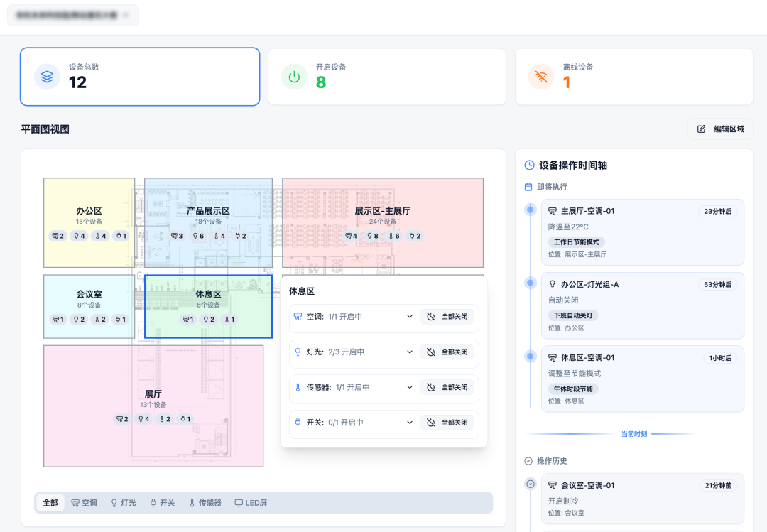Click the air conditioner icon in 主展厅-空调-01 card
This screenshot has width=767, height=532.
553,211
